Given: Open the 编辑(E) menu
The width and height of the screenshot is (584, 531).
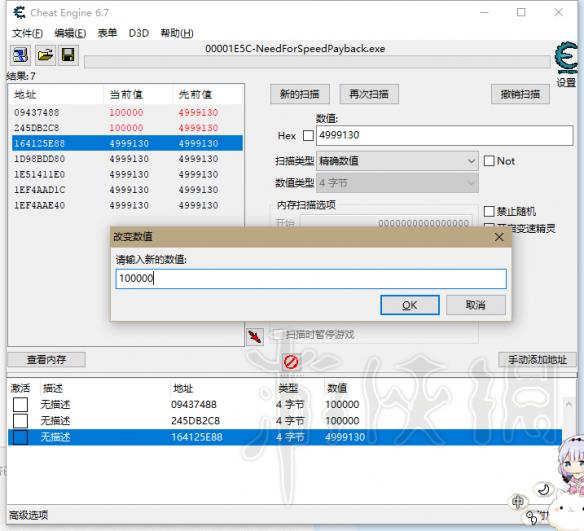Looking at the screenshot, I should 70,33.
